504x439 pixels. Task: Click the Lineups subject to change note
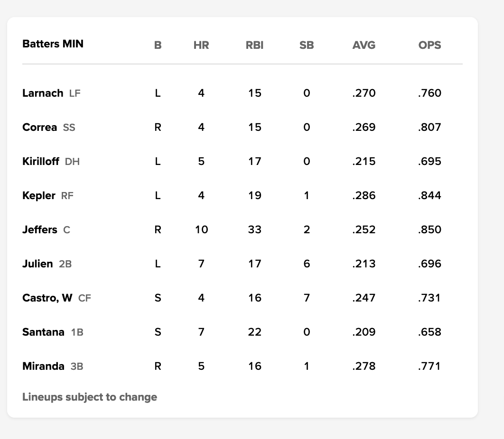pos(90,397)
